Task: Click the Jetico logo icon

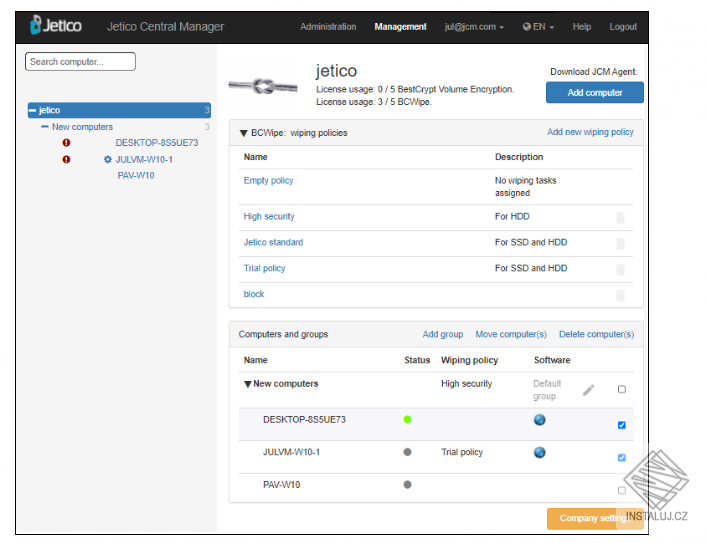Action: tap(36, 25)
